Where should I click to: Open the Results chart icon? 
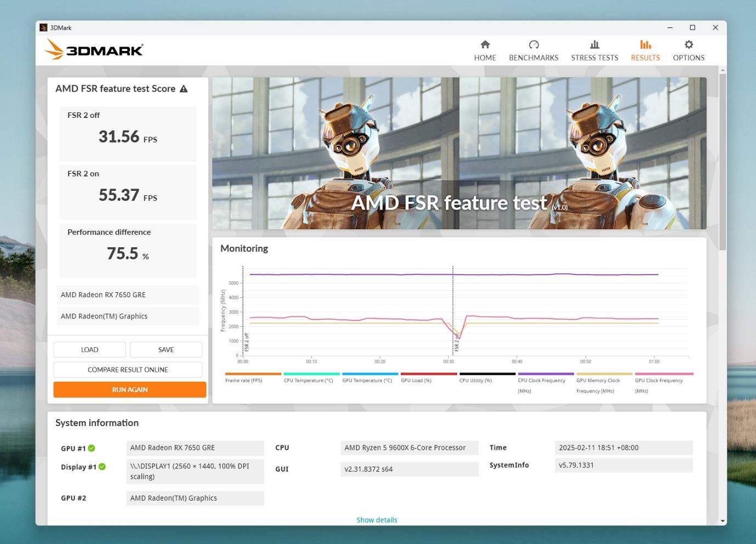click(645, 44)
